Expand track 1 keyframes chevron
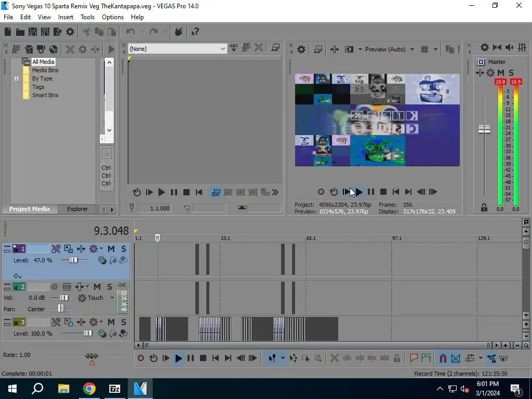The height and width of the screenshot is (399, 532). 17,276
